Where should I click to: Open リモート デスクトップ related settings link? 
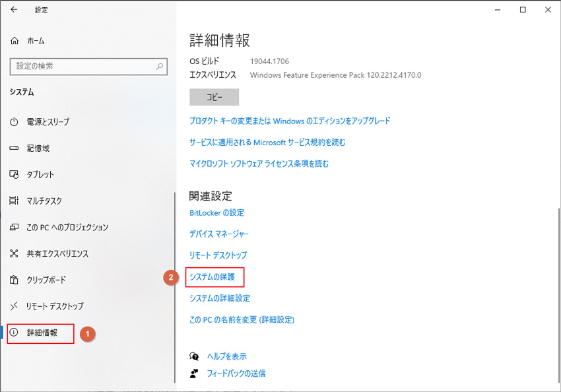[218, 255]
